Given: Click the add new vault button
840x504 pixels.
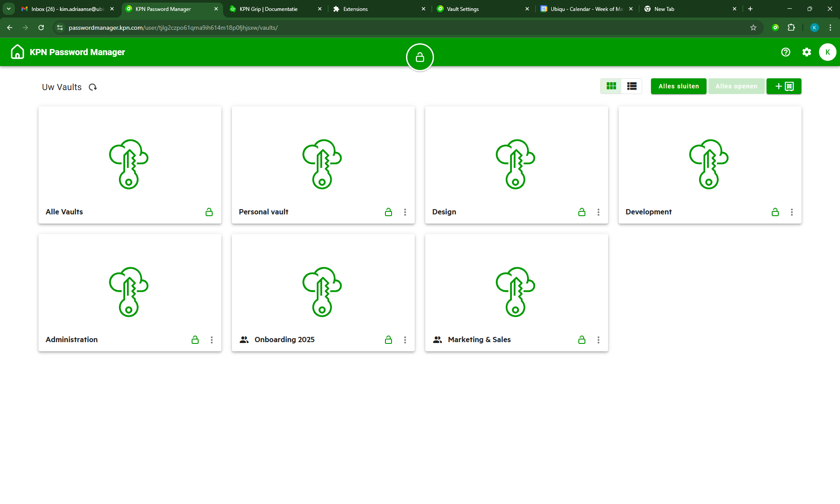Looking at the screenshot, I should click(x=784, y=86).
